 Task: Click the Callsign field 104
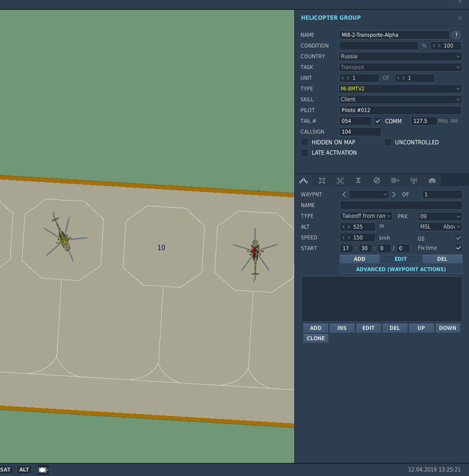pyautogui.click(x=360, y=131)
